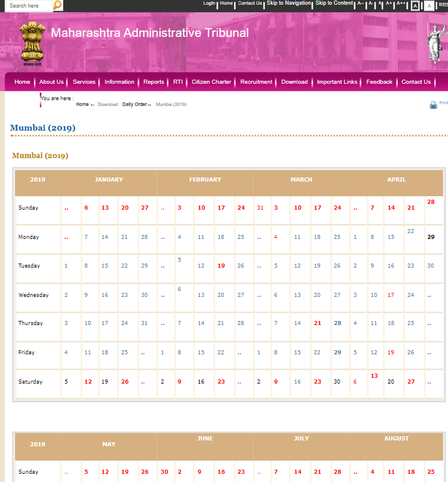Click the Print printer icon

tap(433, 105)
